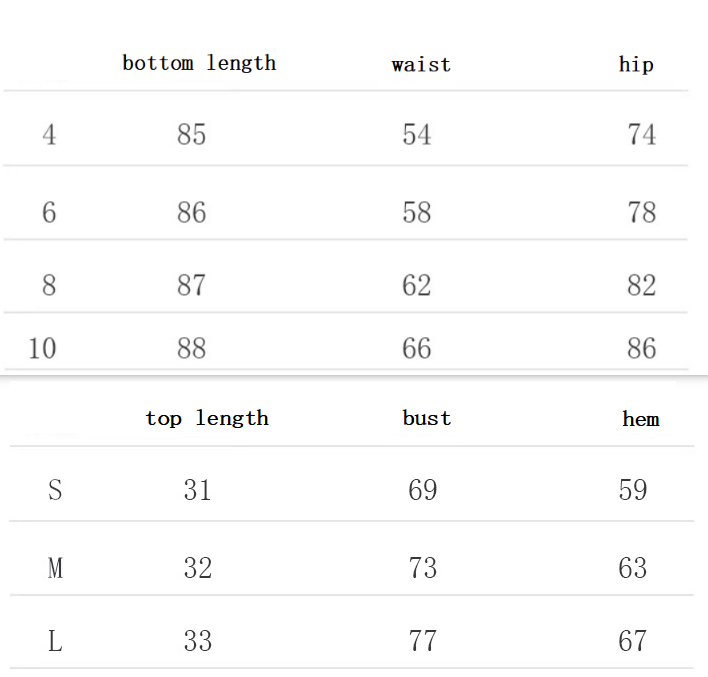Click bottom length value 85
708x677 pixels.
coord(191,134)
